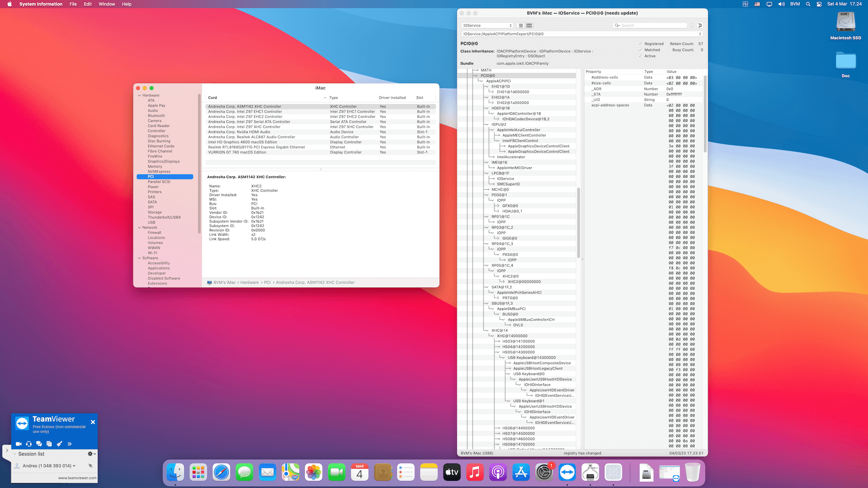The width and height of the screenshot is (868, 488).
Task: Open the File menu
Action: (73, 4)
